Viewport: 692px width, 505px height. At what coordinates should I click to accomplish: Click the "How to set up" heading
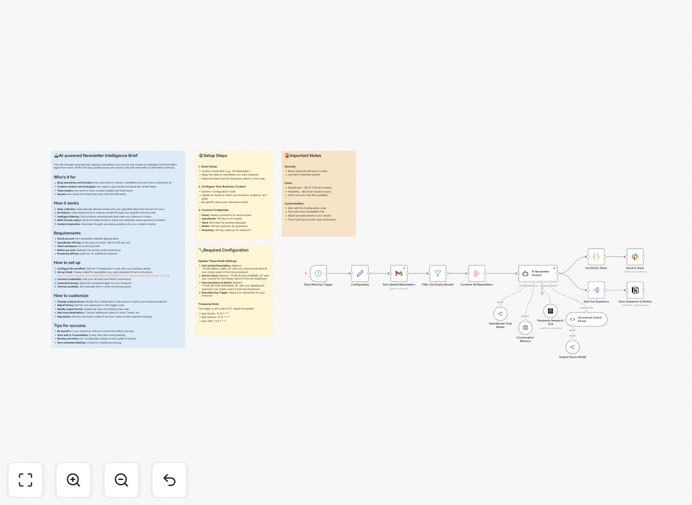pos(67,263)
